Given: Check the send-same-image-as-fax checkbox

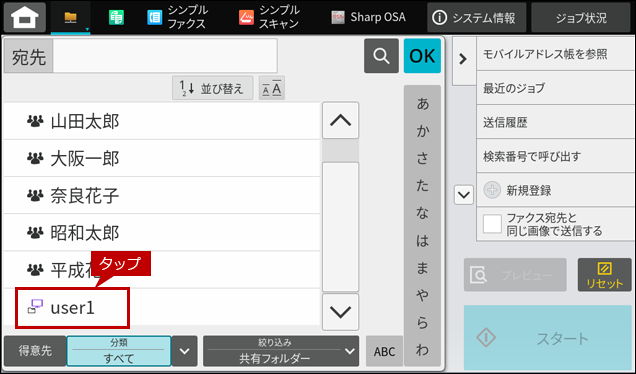Looking at the screenshot, I should pyautogui.click(x=492, y=224).
